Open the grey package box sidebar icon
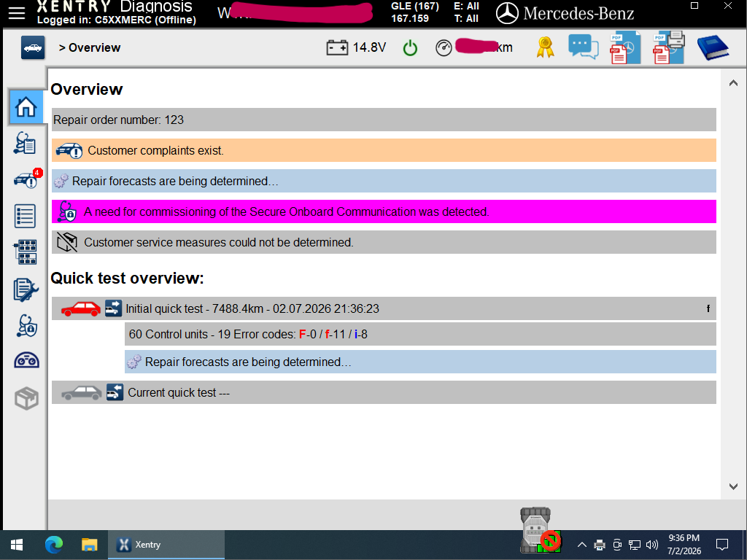Image resolution: width=747 pixels, height=560 pixels. pyautogui.click(x=26, y=398)
